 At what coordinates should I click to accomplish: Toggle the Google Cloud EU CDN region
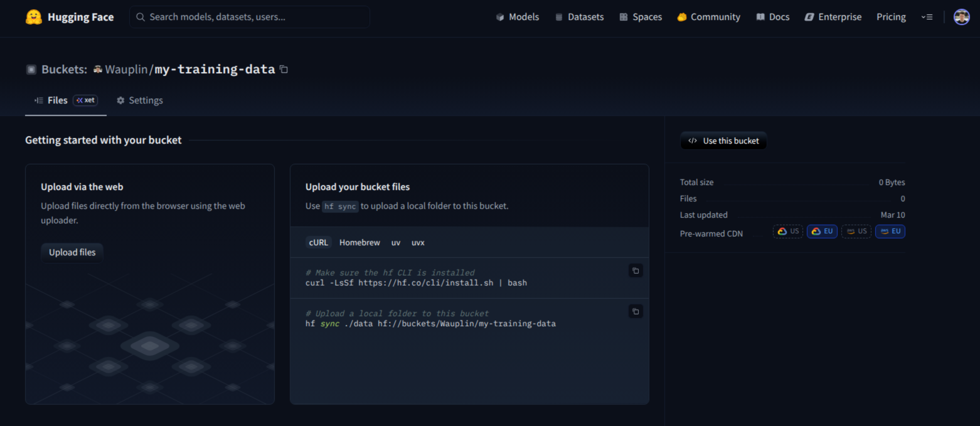click(x=822, y=231)
